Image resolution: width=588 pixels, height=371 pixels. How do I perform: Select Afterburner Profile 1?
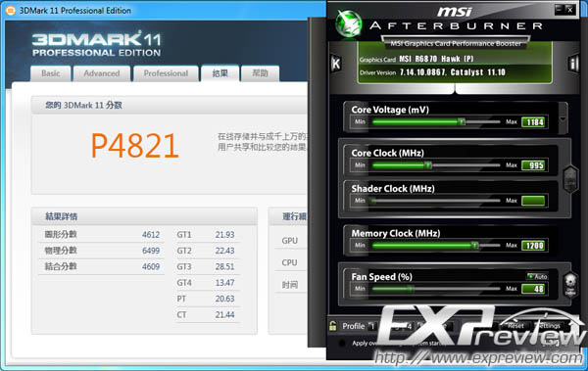click(371, 326)
